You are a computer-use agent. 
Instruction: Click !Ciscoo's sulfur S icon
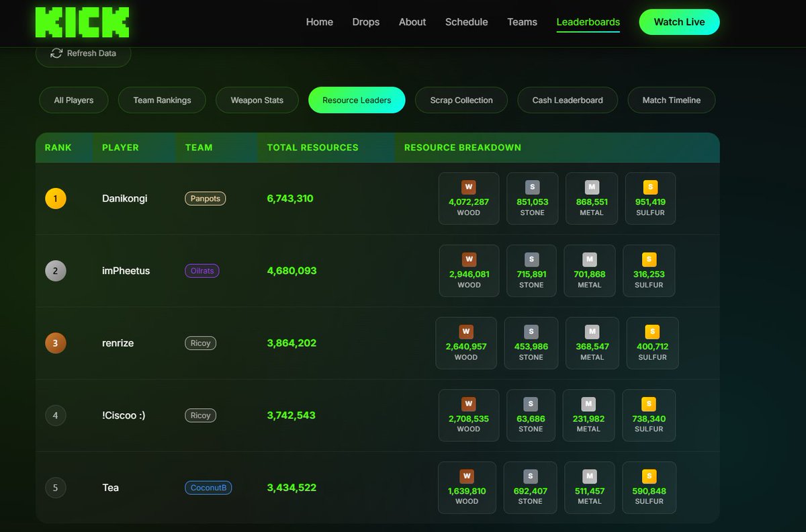point(649,404)
